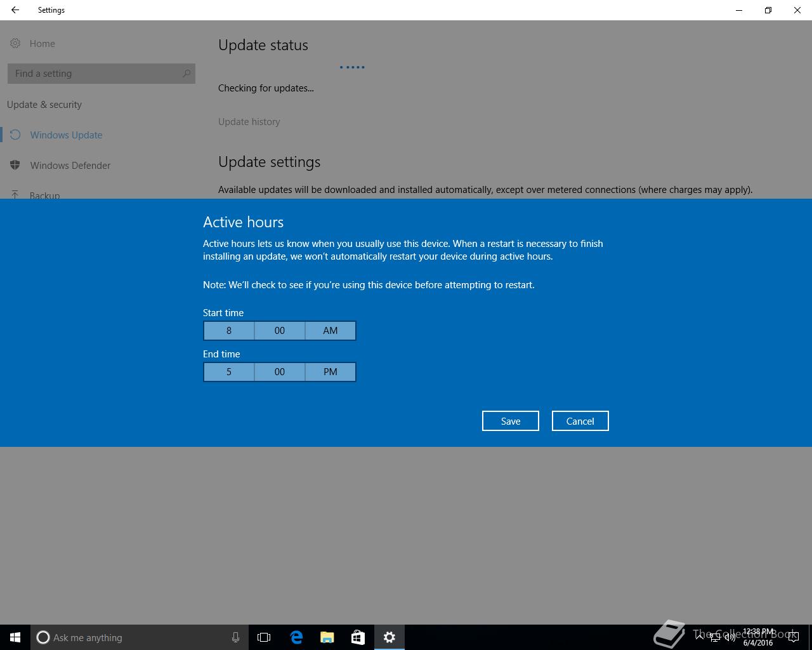Click the Home gear icon
Image resolution: width=812 pixels, height=650 pixels.
15,43
